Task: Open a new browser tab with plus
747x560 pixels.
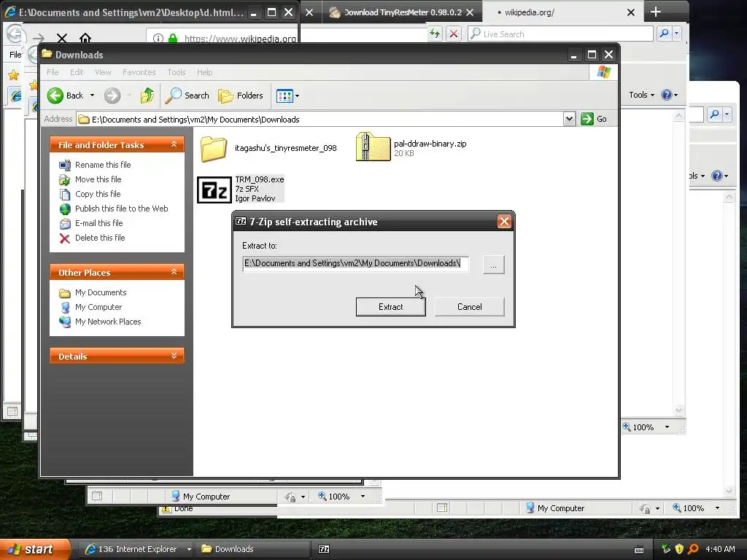Action: (656, 12)
